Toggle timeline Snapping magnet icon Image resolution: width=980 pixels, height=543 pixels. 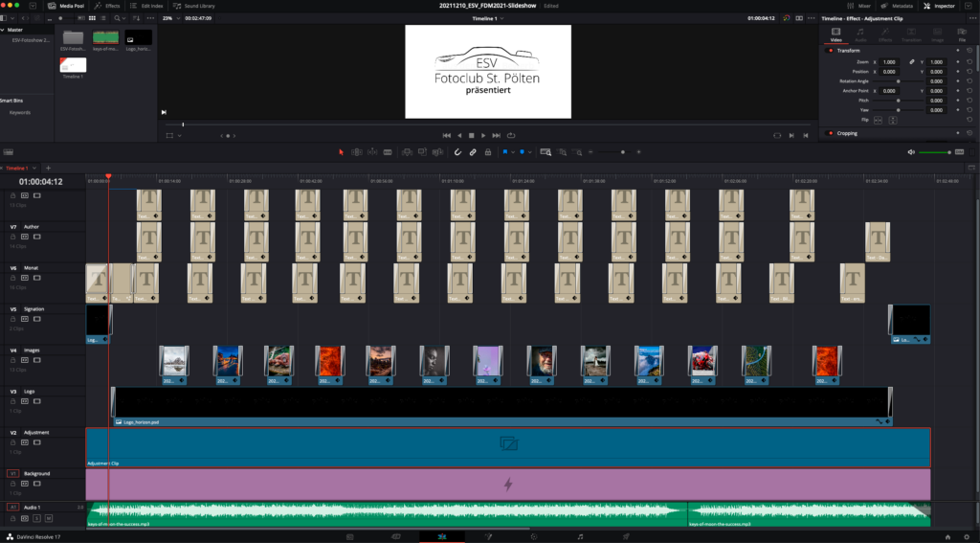[x=457, y=152]
